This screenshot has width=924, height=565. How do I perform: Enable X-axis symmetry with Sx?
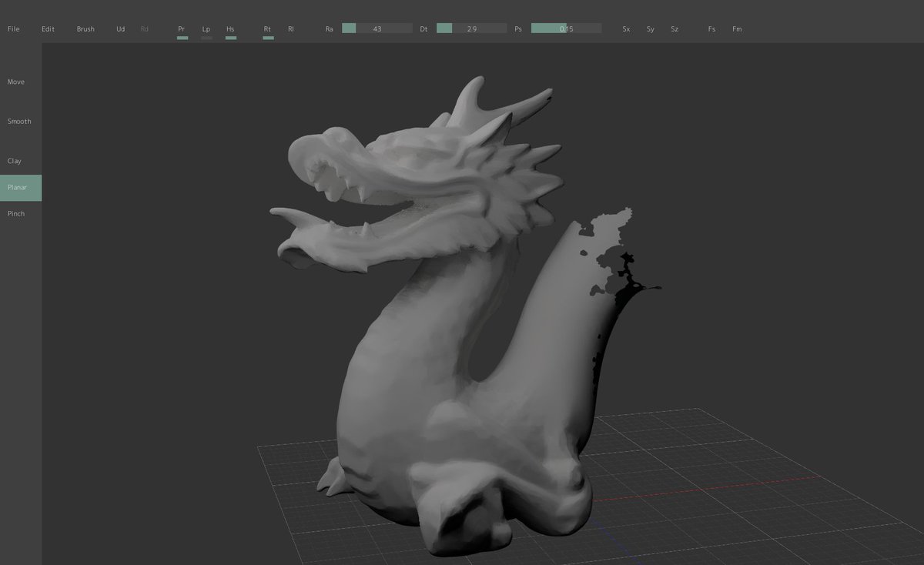[x=624, y=28]
